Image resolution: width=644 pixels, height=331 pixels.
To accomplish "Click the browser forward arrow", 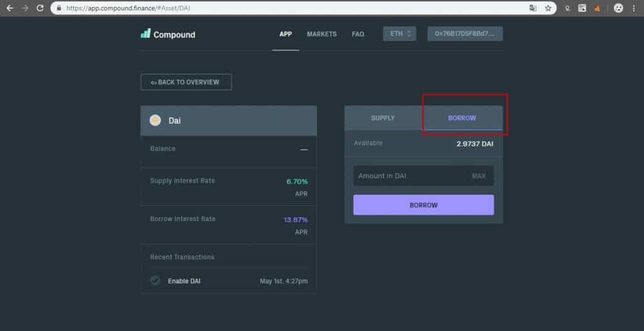I will pos(25,8).
